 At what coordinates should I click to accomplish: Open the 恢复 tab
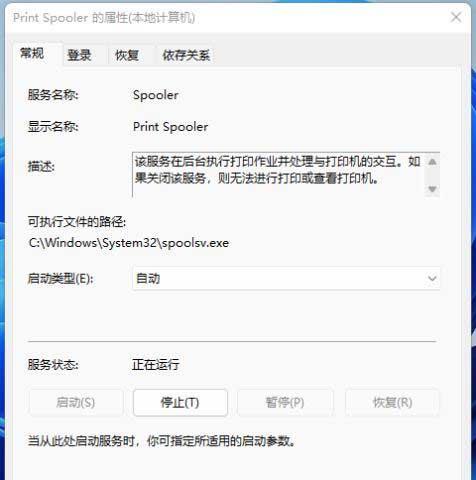(127, 55)
